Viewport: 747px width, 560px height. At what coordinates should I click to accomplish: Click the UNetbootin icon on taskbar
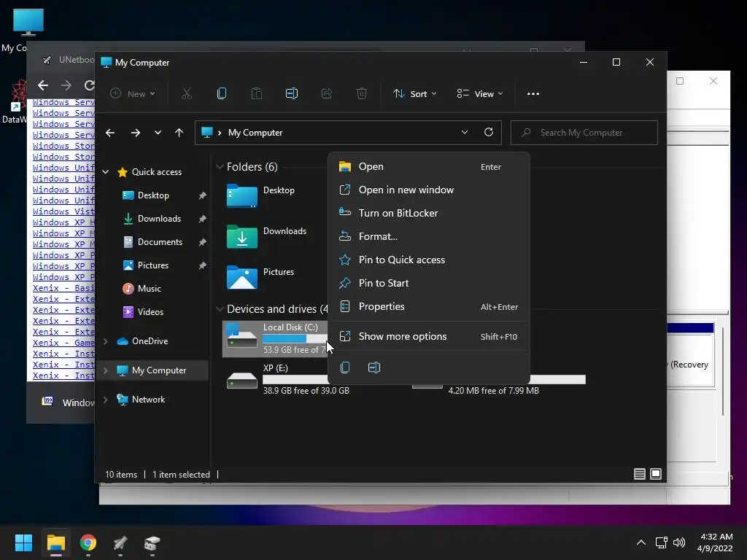(120, 542)
